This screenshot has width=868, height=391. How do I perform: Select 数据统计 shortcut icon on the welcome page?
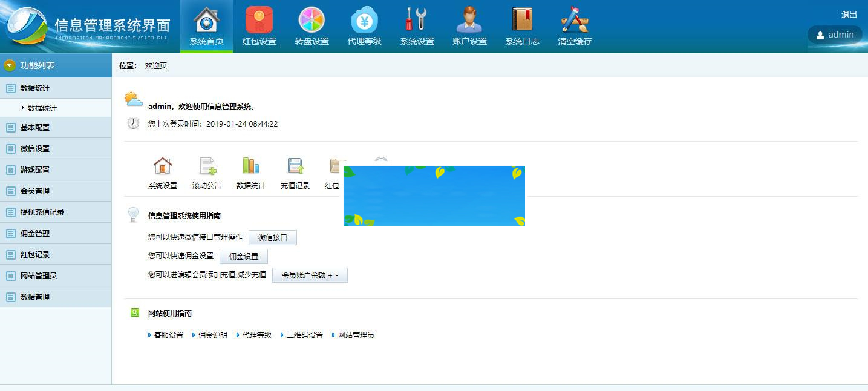[x=251, y=171]
